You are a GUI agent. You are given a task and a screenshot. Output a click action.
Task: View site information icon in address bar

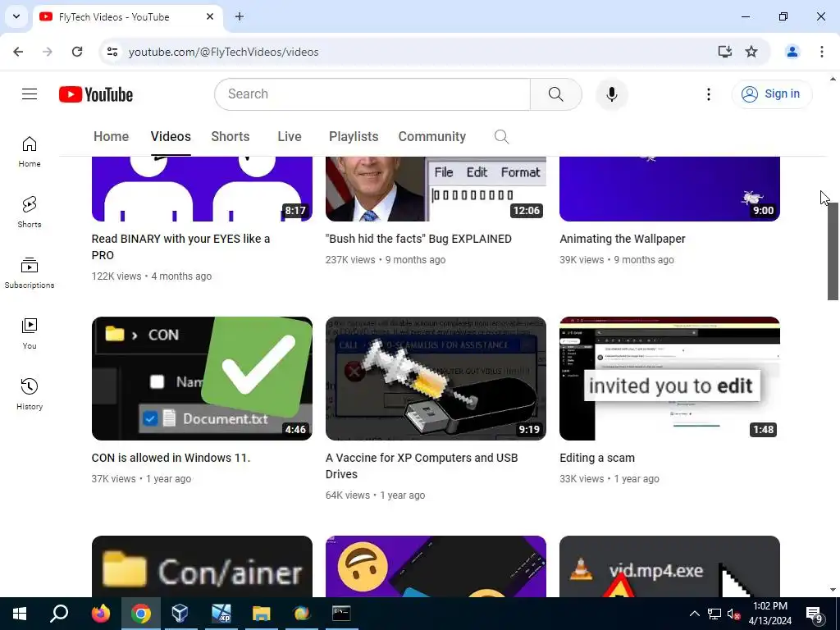click(x=112, y=52)
